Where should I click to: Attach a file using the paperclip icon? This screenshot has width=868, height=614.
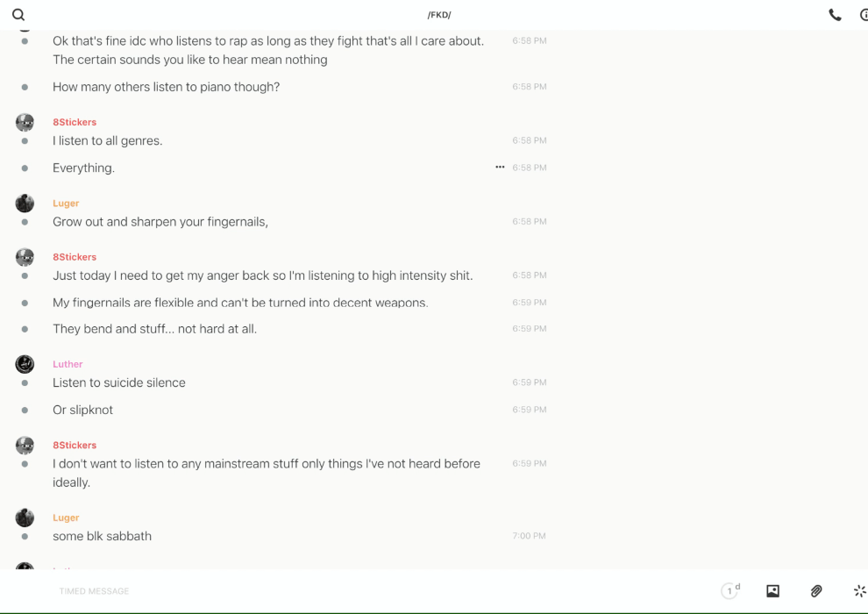(x=816, y=591)
